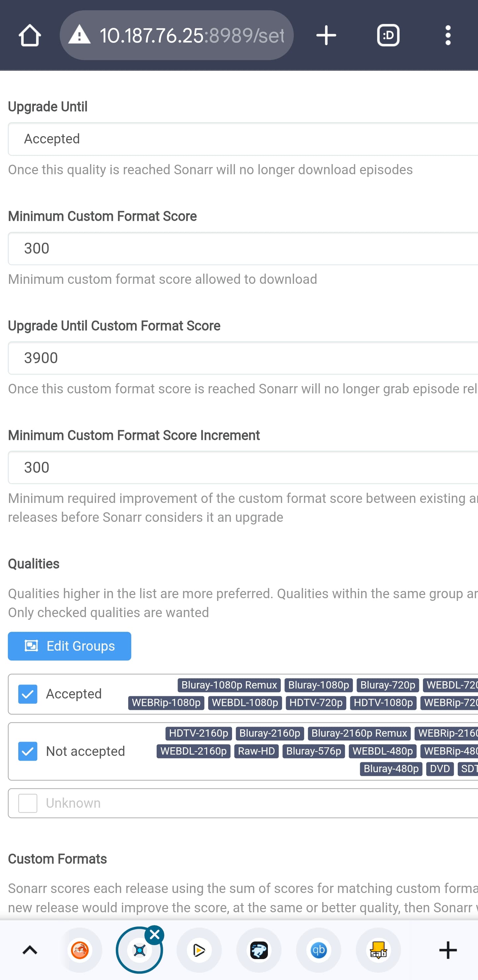The height and width of the screenshot is (980, 478).
Task: Click the Upgrade Until Custom Format Score field
Action: pos(243,358)
